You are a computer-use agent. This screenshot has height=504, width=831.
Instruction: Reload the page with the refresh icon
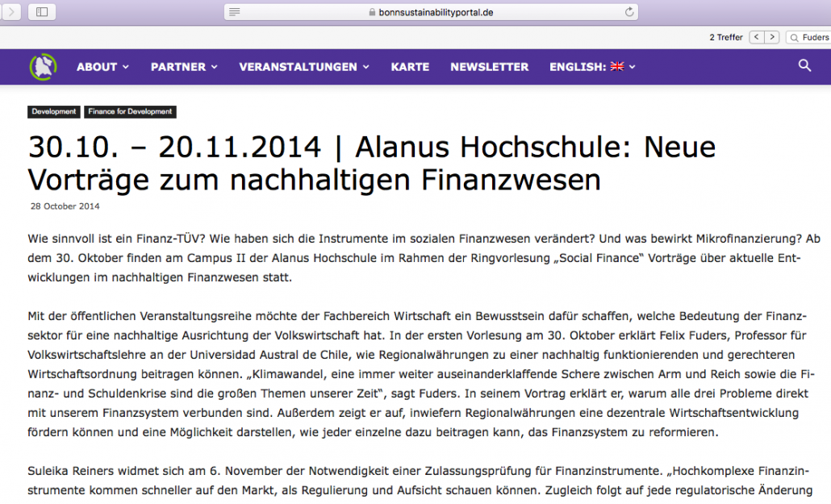629,11
